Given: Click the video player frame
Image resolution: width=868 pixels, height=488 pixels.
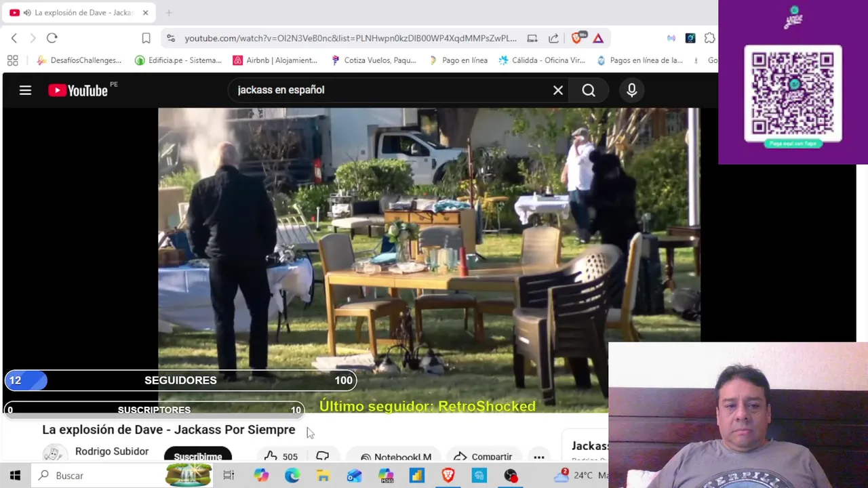Looking at the screenshot, I should click(x=429, y=260).
